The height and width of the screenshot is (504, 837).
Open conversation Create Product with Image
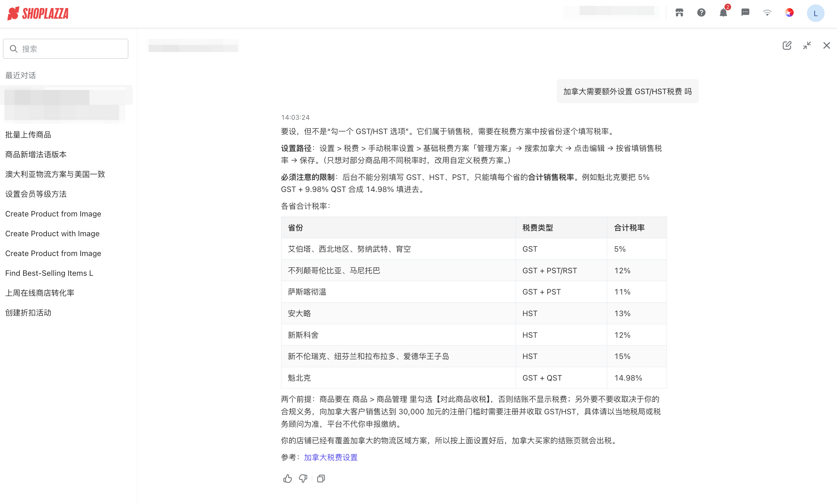[x=52, y=234]
